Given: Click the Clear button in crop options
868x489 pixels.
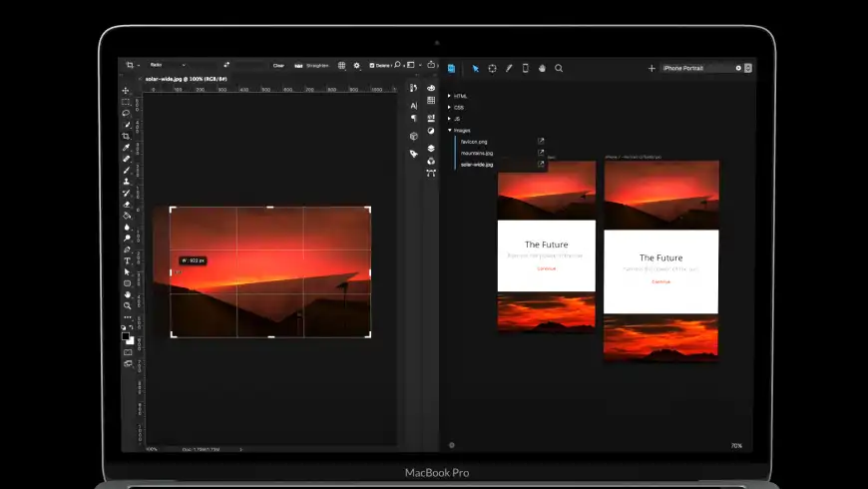Looking at the screenshot, I should pos(278,66).
